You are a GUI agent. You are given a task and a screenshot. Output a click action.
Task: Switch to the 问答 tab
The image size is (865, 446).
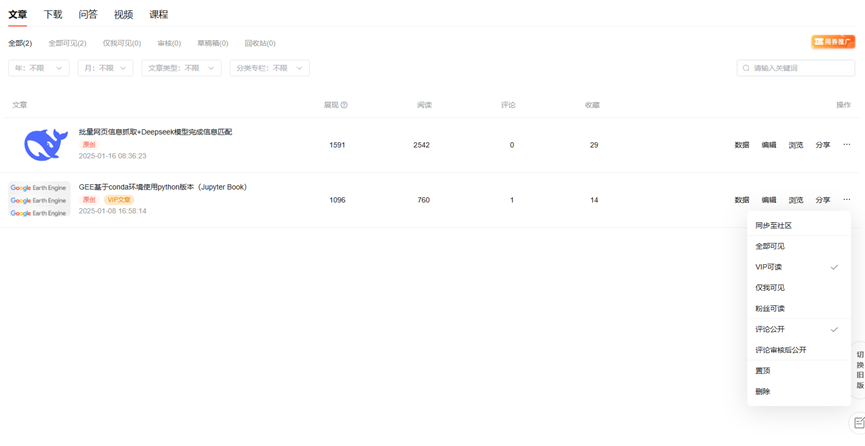tap(88, 14)
